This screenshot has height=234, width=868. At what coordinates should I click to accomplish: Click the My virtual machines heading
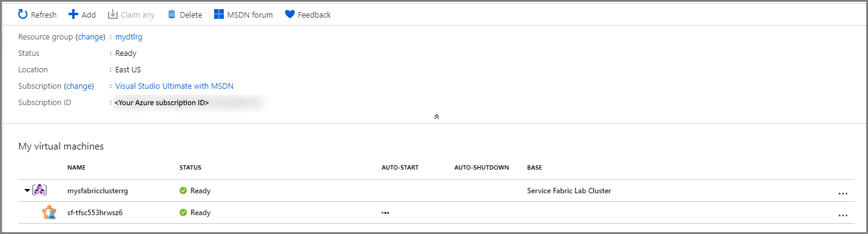(61, 146)
